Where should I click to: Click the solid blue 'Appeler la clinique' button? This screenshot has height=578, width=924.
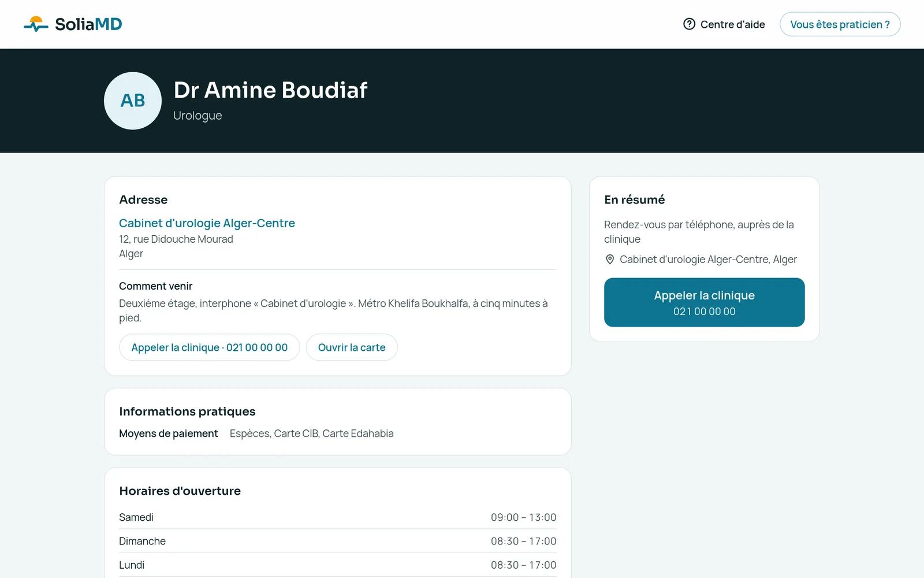click(704, 302)
